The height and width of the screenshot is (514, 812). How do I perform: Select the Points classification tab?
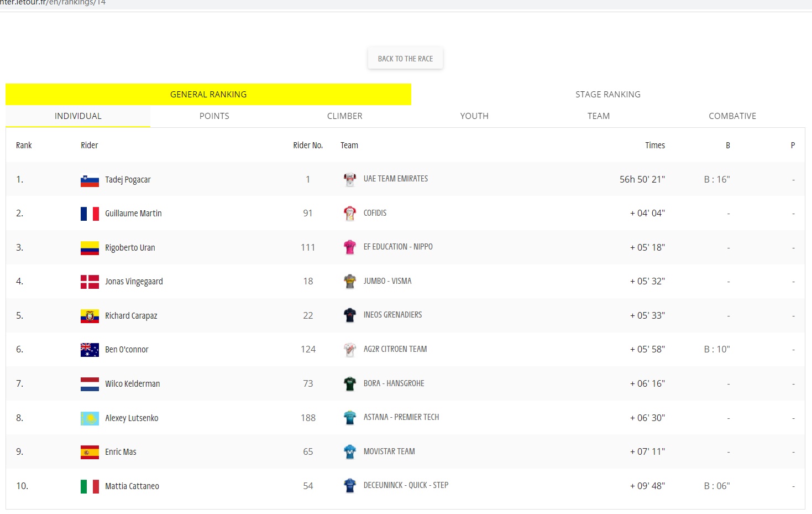(x=214, y=116)
